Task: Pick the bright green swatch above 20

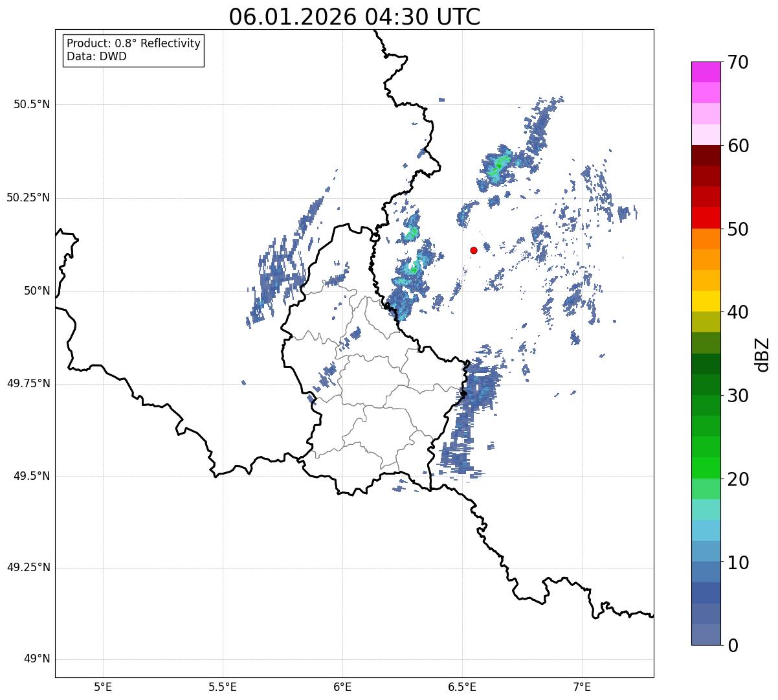Action: click(x=706, y=468)
